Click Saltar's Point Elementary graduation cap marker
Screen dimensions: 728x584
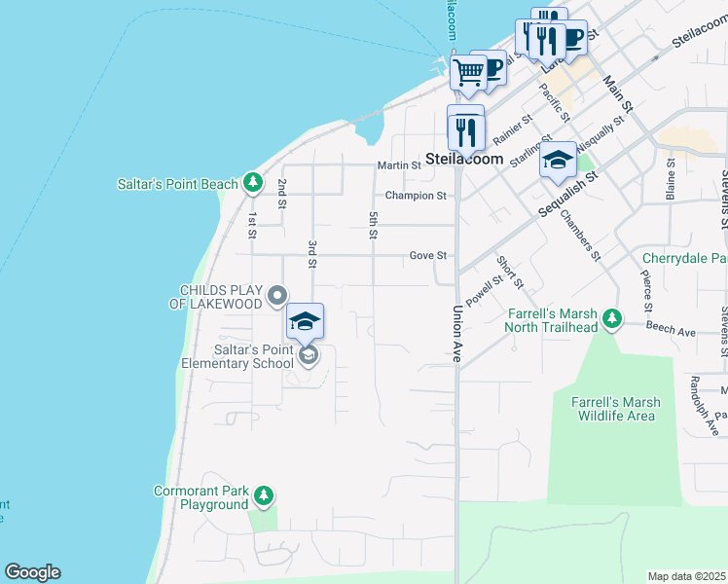coord(305,322)
